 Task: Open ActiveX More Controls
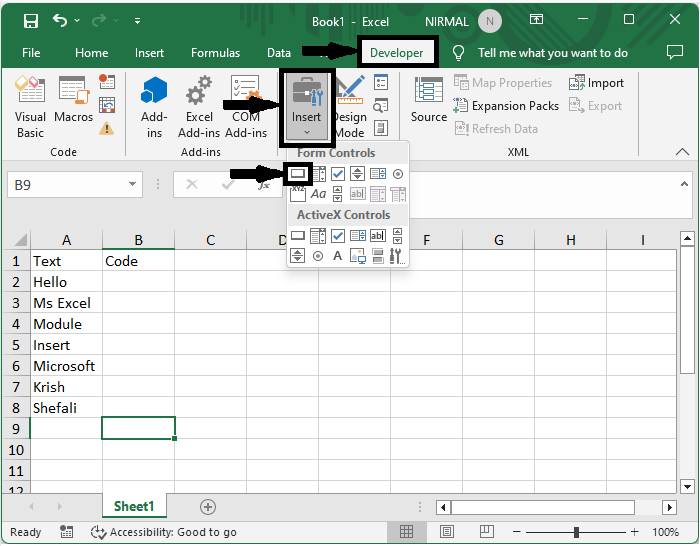397,256
